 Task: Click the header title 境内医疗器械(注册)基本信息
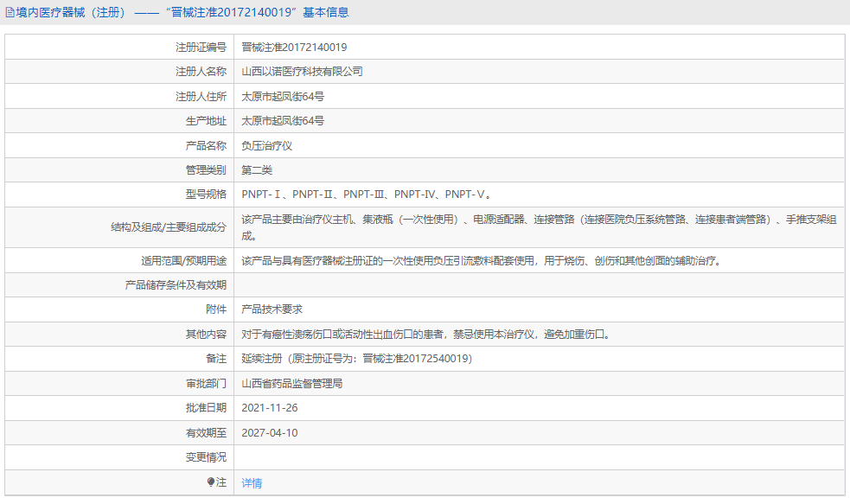pyautogui.click(x=182, y=12)
